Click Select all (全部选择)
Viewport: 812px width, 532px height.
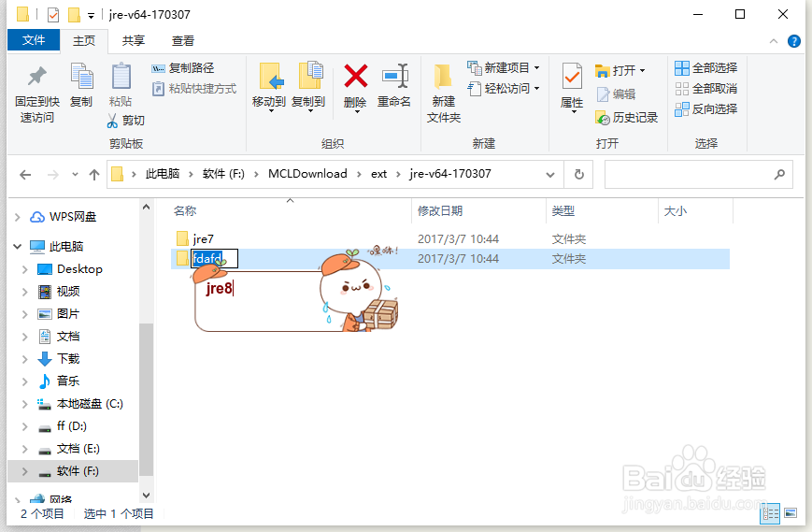705,68
